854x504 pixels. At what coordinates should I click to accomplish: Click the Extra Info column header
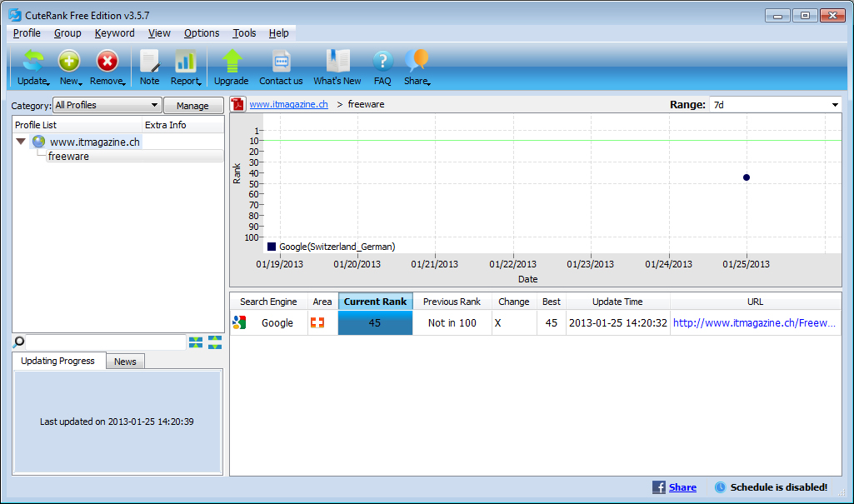pyautogui.click(x=183, y=125)
